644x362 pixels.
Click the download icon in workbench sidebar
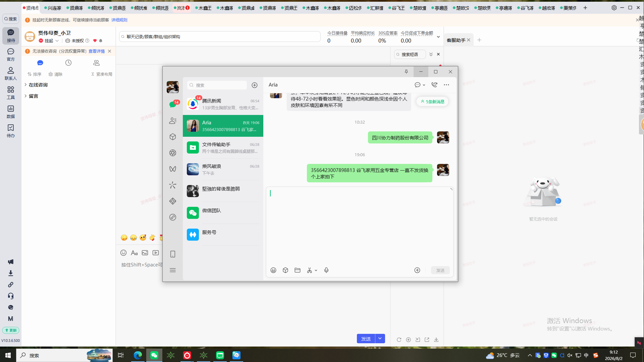click(x=11, y=273)
